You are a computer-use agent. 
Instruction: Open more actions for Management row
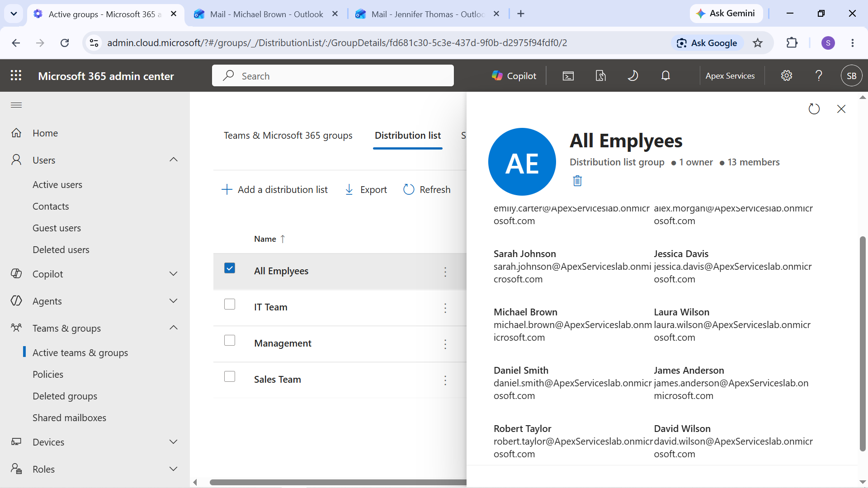coord(445,344)
